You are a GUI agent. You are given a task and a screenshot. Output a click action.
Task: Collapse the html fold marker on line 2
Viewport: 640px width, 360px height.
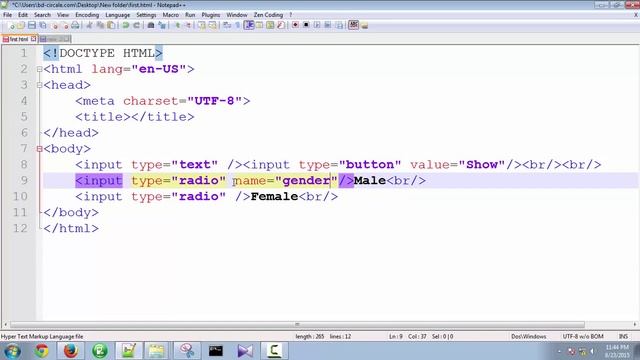[39, 69]
